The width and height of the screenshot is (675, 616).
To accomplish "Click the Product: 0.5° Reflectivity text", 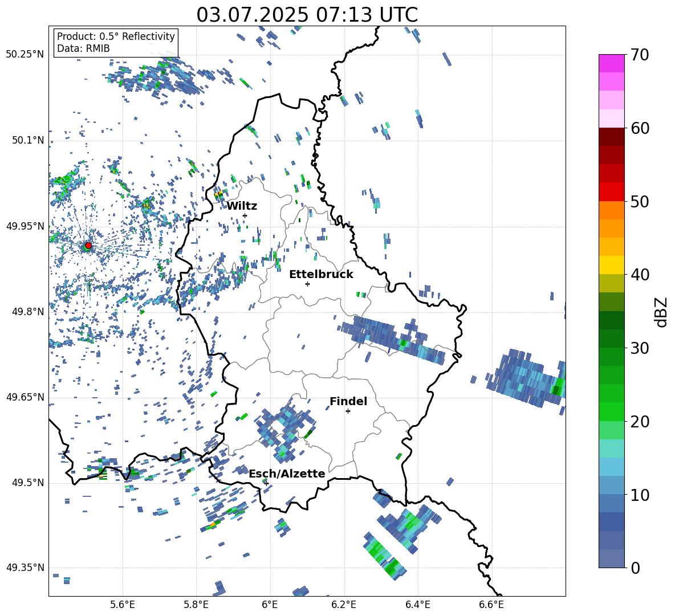I will point(116,36).
